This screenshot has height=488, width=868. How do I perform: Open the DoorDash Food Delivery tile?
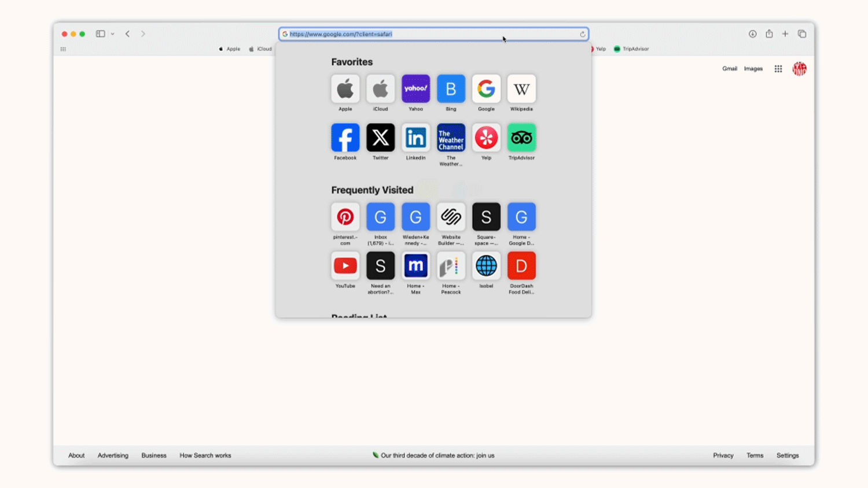[x=521, y=266]
